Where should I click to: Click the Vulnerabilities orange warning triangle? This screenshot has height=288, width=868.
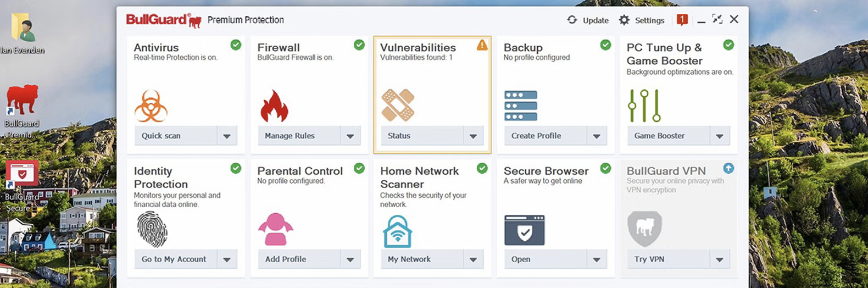click(x=482, y=45)
